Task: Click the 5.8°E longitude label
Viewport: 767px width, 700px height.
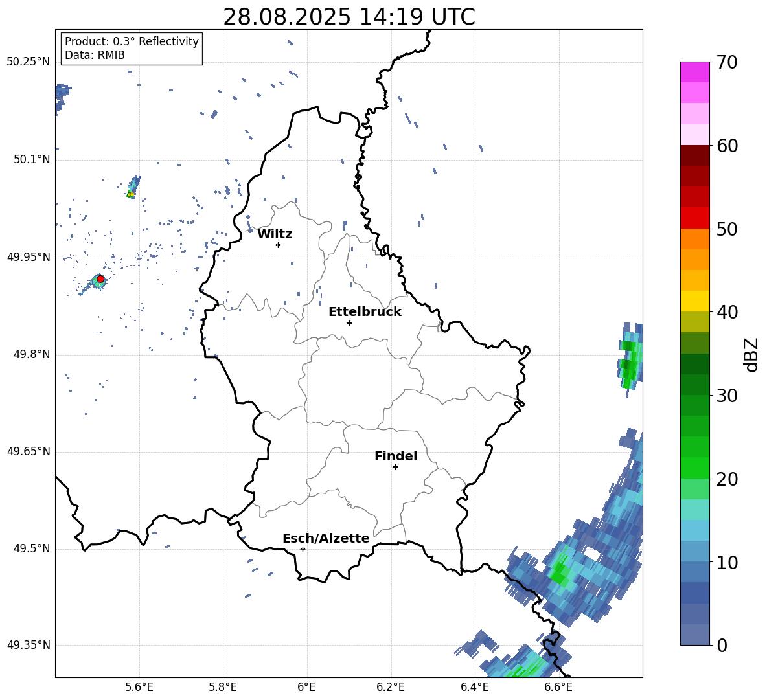Action: click(x=223, y=687)
